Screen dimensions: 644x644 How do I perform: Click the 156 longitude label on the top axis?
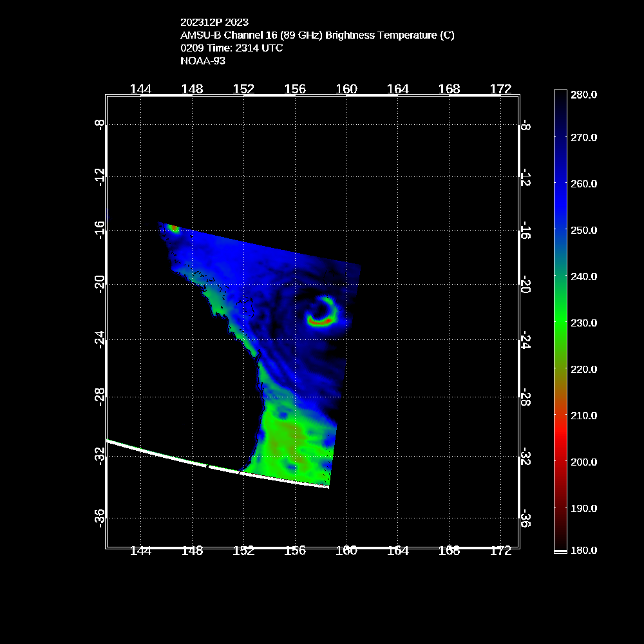pos(295,90)
